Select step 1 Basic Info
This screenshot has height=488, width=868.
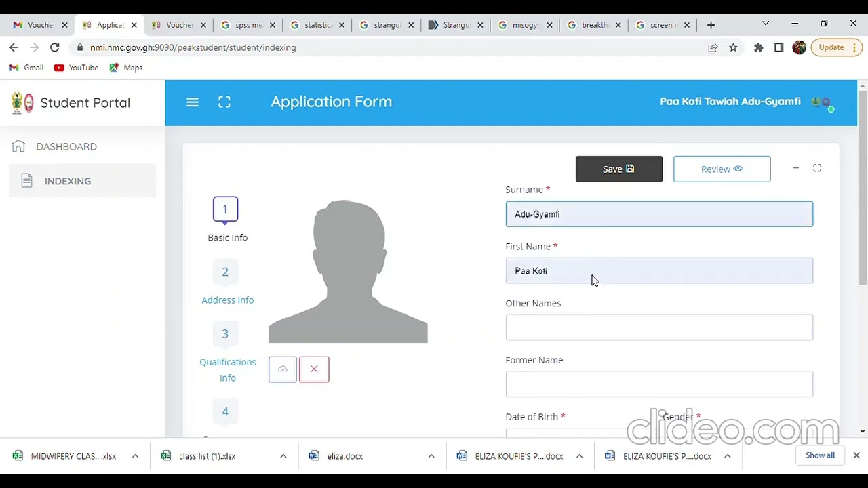226,220
